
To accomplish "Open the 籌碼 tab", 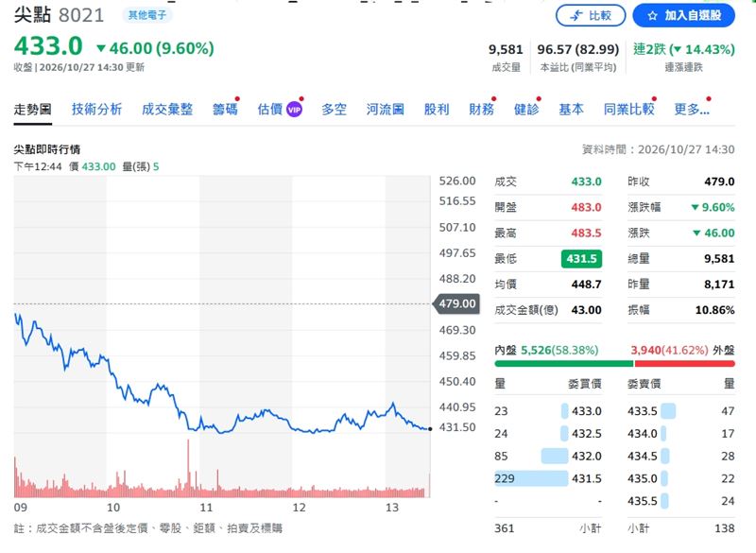I will (x=225, y=110).
